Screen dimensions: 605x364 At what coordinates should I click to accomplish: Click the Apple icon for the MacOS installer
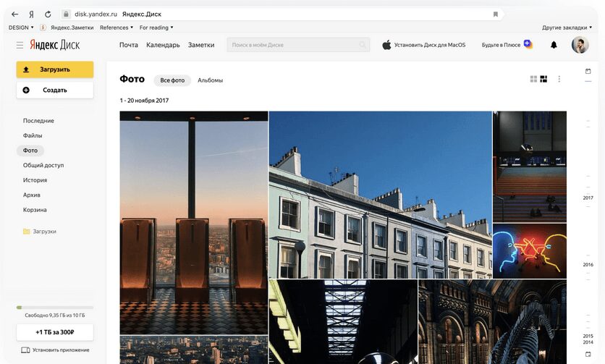click(x=386, y=45)
